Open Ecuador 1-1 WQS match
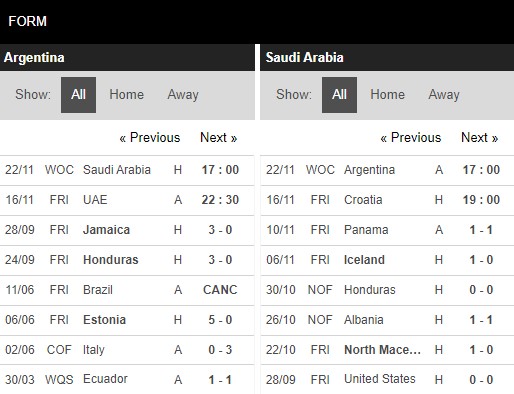This screenshot has height=394, width=514. pos(127,379)
